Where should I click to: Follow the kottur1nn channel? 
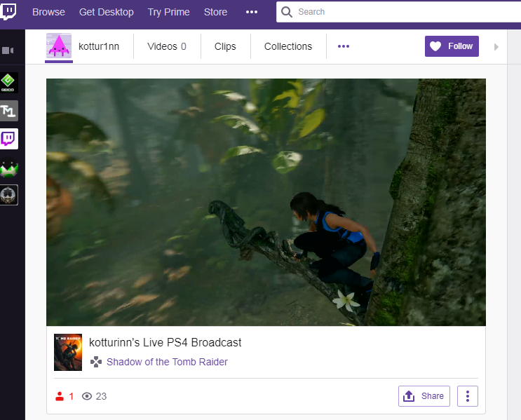452,46
